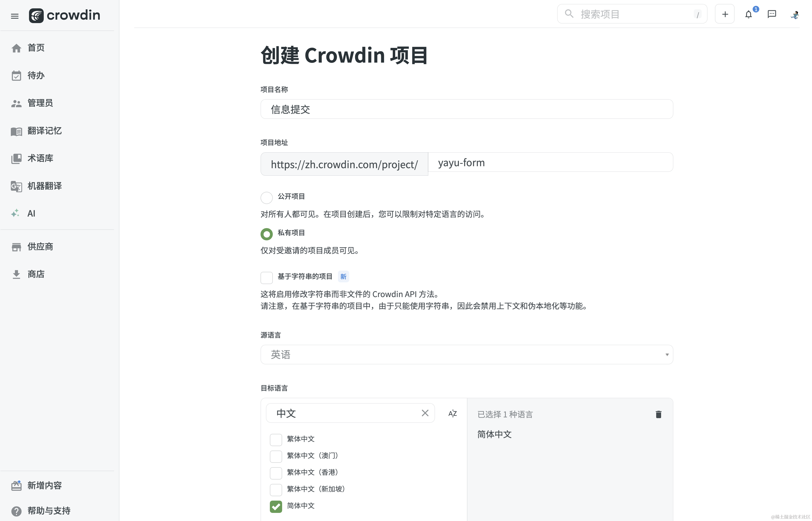Click the Crowdin logo

click(65, 15)
